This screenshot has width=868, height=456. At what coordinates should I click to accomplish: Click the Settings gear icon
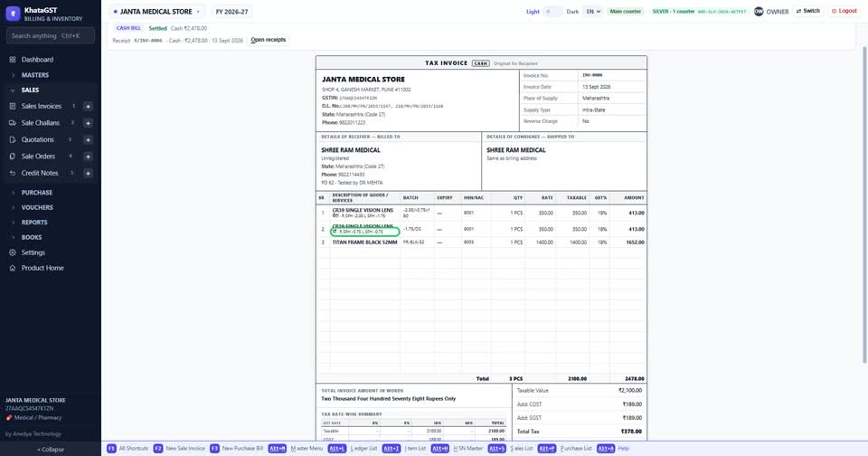(12, 252)
